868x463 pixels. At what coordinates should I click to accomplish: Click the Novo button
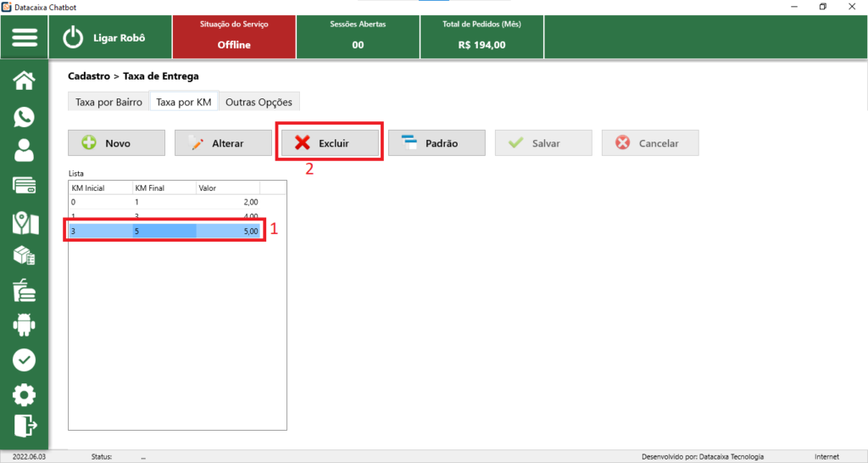(117, 143)
